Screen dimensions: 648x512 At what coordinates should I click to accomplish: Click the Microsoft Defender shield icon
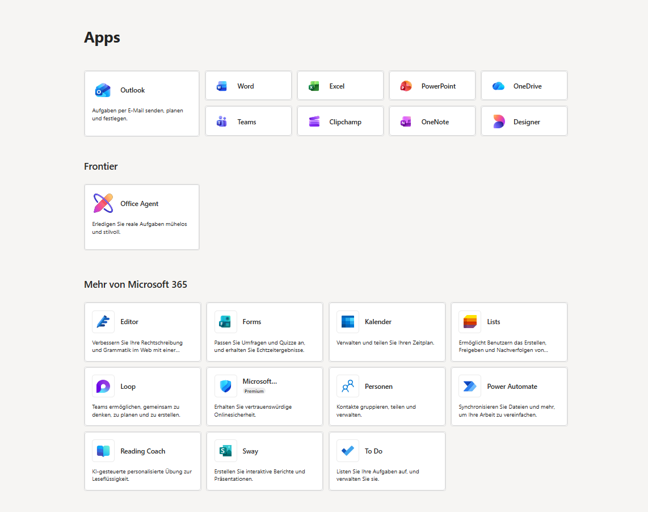point(225,386)
